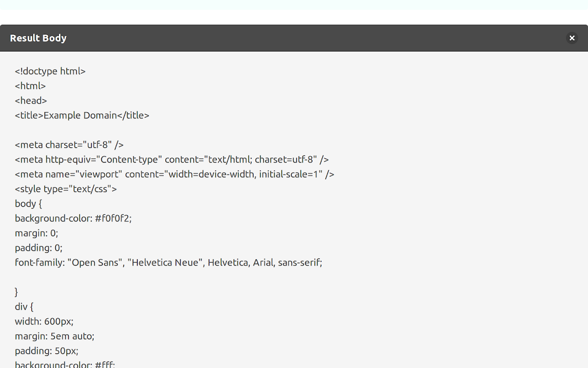Click the doctype html line
588x368 pixels.
click(x=50, y=71)
